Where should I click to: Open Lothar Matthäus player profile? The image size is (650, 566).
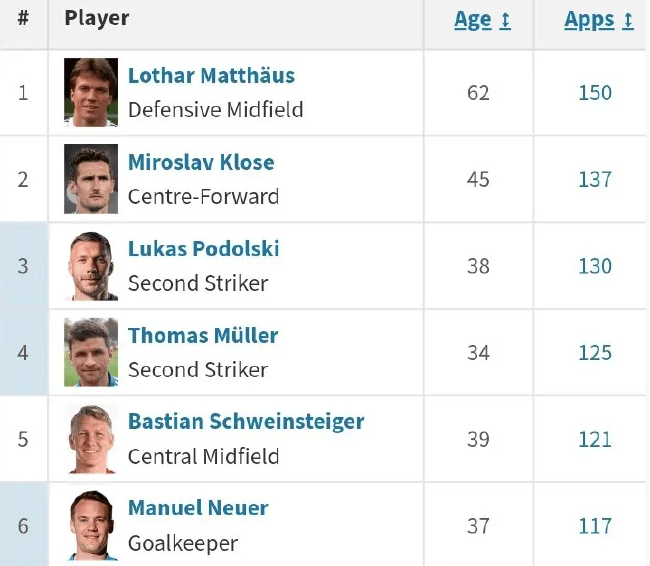click(211, 76)
